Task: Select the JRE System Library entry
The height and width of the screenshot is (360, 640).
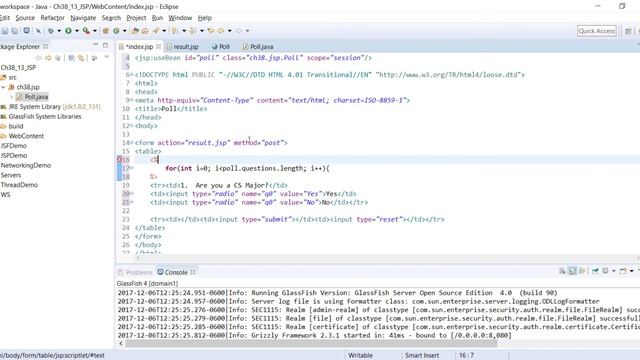Action: pyautogui.click(x=51, y=107)
